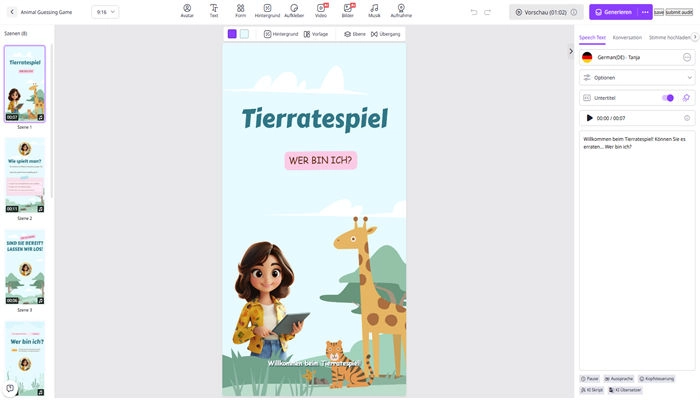Click the redo arrow icon
This screenshot has height=400, width=700.
coord(489,12)
